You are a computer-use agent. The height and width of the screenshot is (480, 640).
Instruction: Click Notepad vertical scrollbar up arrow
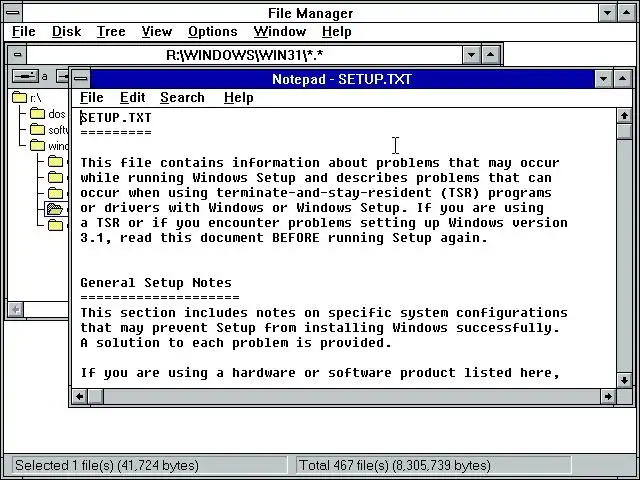(624, 116)
